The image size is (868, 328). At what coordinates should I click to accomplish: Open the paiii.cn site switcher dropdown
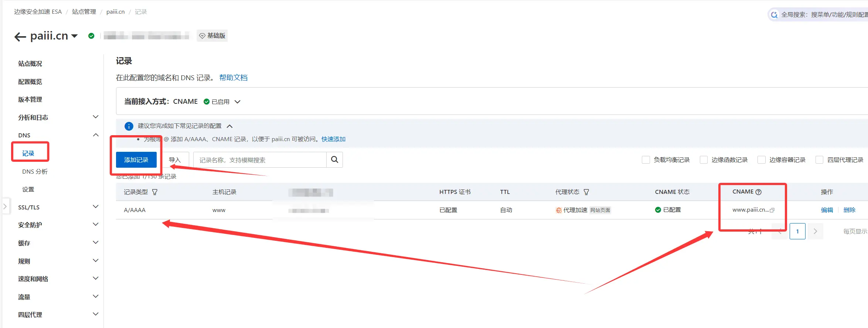[75, 36]
